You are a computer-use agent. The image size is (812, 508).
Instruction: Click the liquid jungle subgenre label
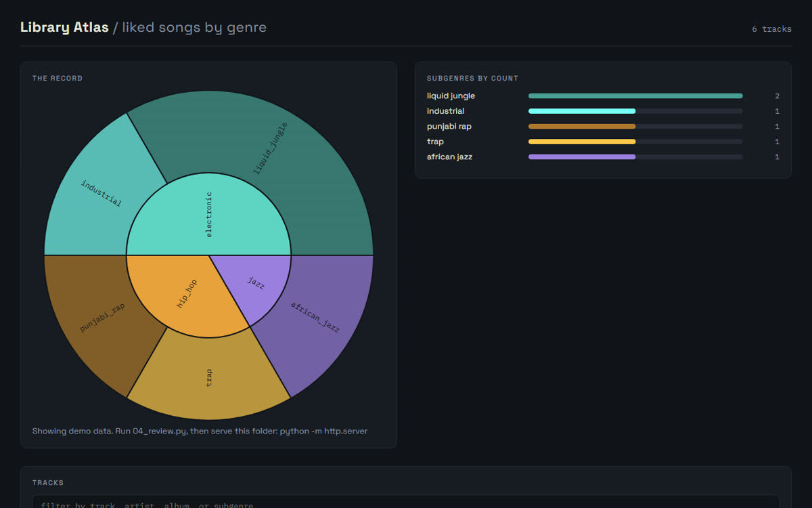[451, 96]
